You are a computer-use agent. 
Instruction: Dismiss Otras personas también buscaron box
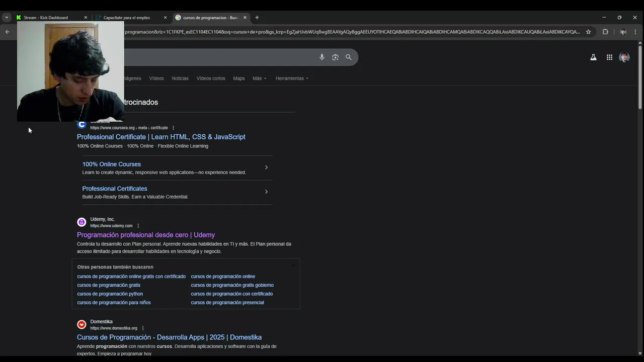[x=293, y=265]
